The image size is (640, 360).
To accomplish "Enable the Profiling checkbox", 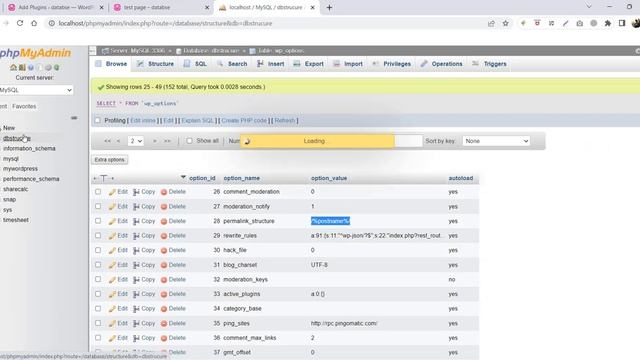I will pos(97,120).
